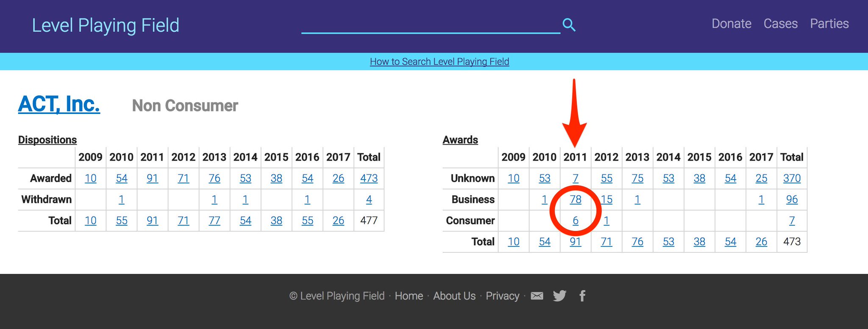The height and width of the screenshot is (329, 868).
Task: Open Awards Unknown 2011 count 7
Action: [576, 178]
